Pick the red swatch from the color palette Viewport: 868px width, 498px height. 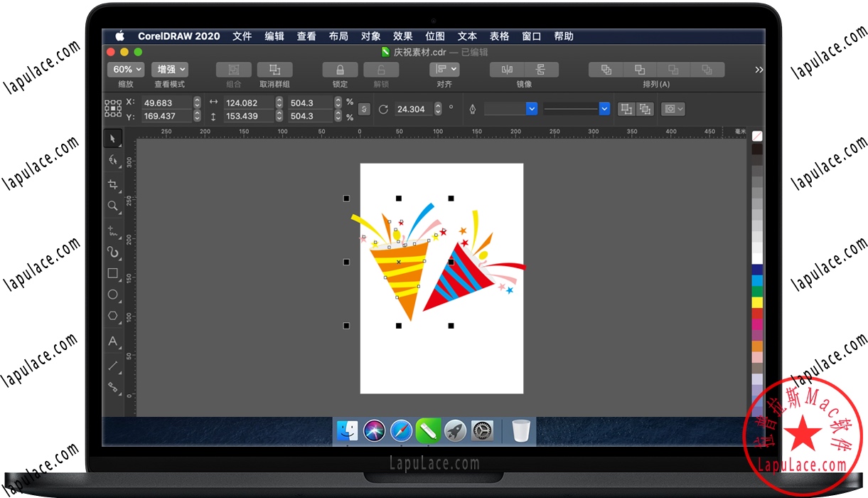[x=757, y=314]
